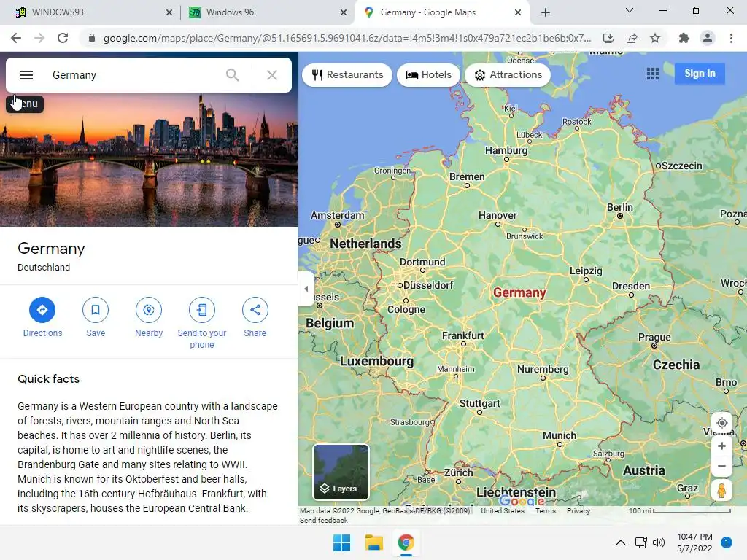Image resolution: width=747 pixels, height=560 pixels.
Task: Click United States region link
Action: (x=503, y=510)
